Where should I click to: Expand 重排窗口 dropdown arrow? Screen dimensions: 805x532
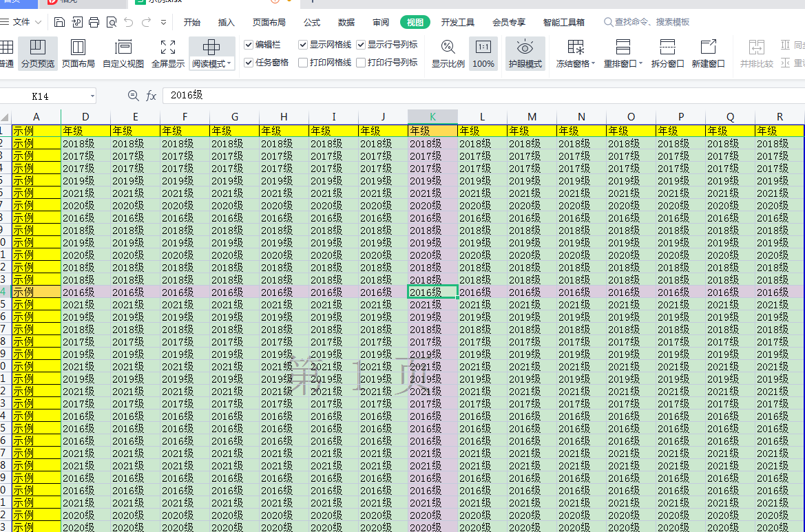point(640,63)
